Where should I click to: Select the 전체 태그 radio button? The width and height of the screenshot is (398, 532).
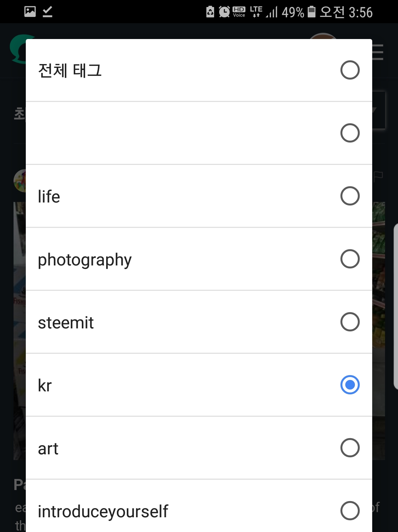350,70
